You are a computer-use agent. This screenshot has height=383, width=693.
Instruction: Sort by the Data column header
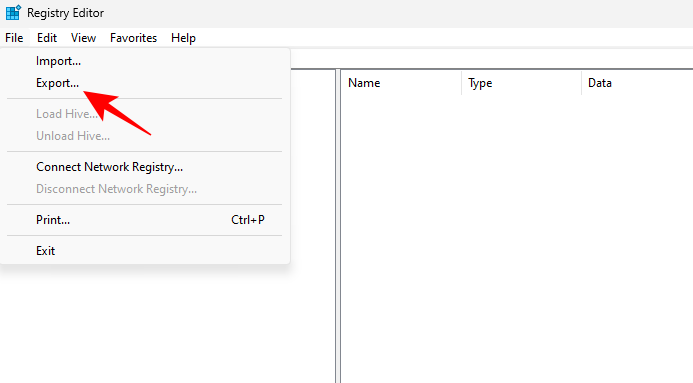point(637,83)
